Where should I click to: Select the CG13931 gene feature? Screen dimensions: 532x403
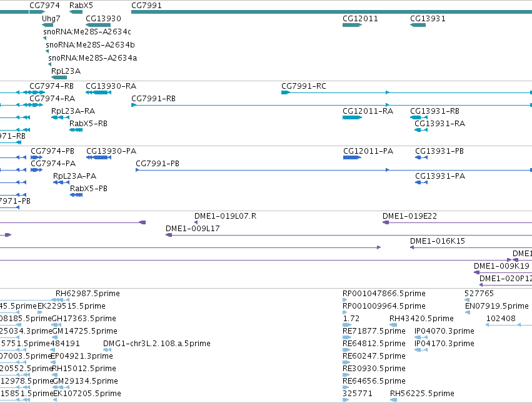click(x=418, y=25)
